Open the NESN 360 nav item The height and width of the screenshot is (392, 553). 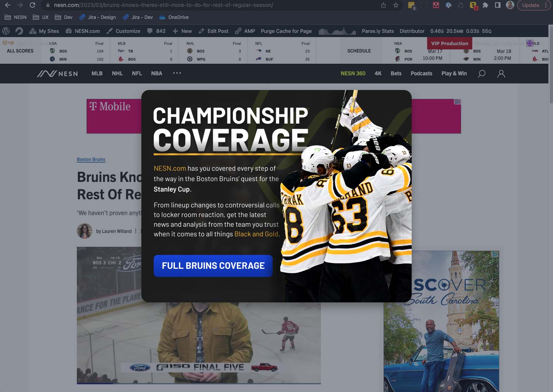pos(353,73)
